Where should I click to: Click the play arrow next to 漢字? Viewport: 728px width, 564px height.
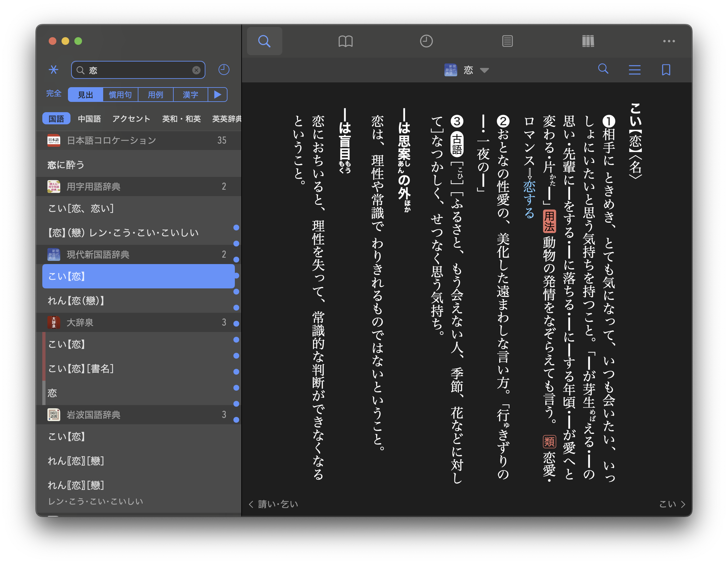(x=217, y=95)
